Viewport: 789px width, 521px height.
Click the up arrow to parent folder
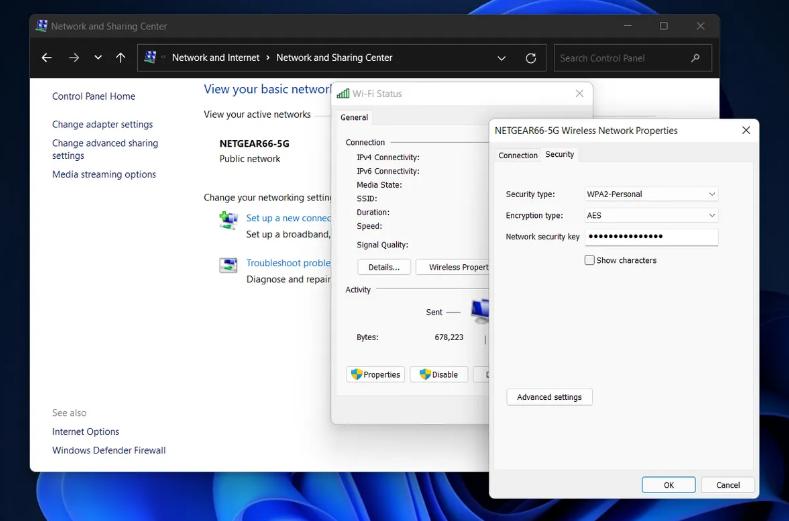121,58
